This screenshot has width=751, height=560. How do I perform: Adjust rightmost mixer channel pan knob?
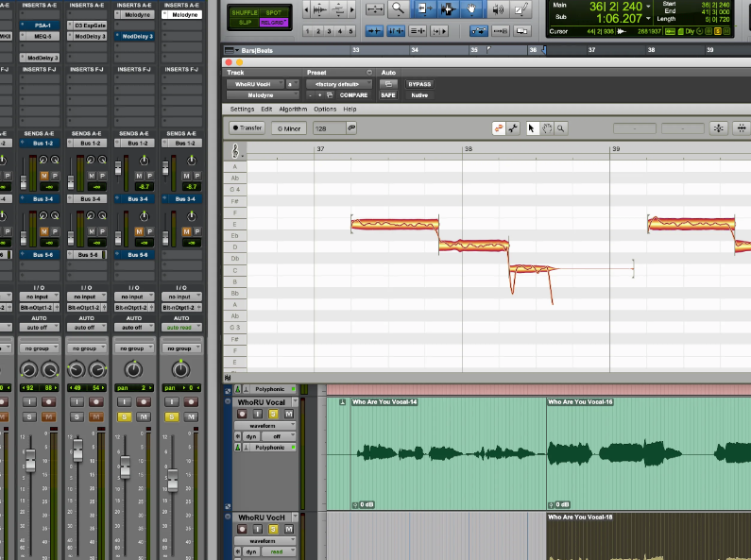180,369
